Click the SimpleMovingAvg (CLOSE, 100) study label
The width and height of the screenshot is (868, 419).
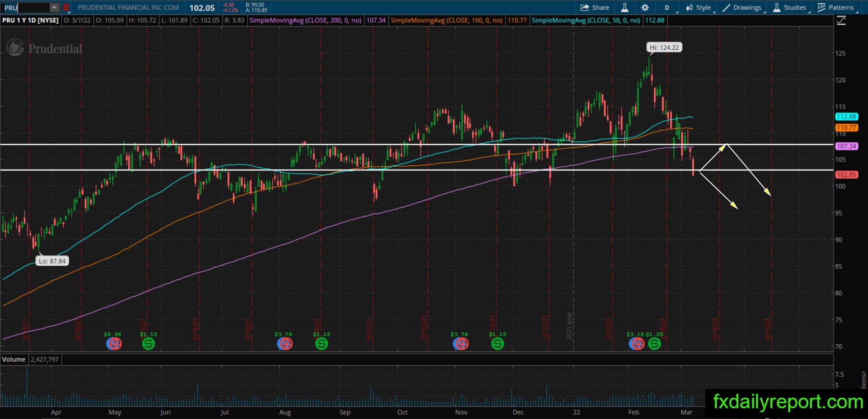[x=447, y=20]
